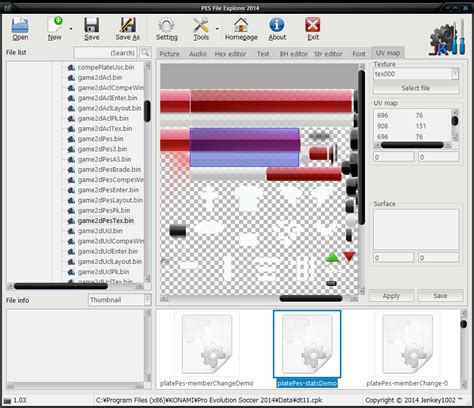Viewport: 474px width, 408px height.
Task: Open the Hex editor tab
Action: pyautogui.click(x=230, y=54)
